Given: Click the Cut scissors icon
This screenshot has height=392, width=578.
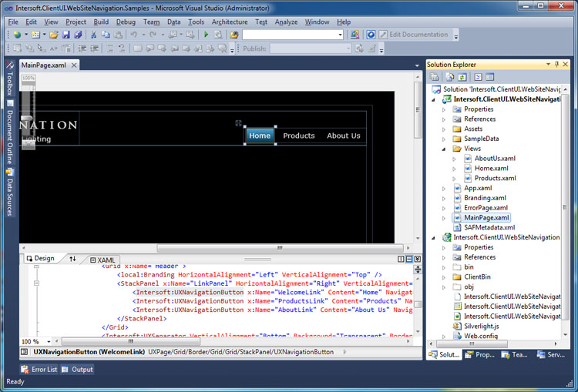Looking at the screenshot, I should 93,35.
